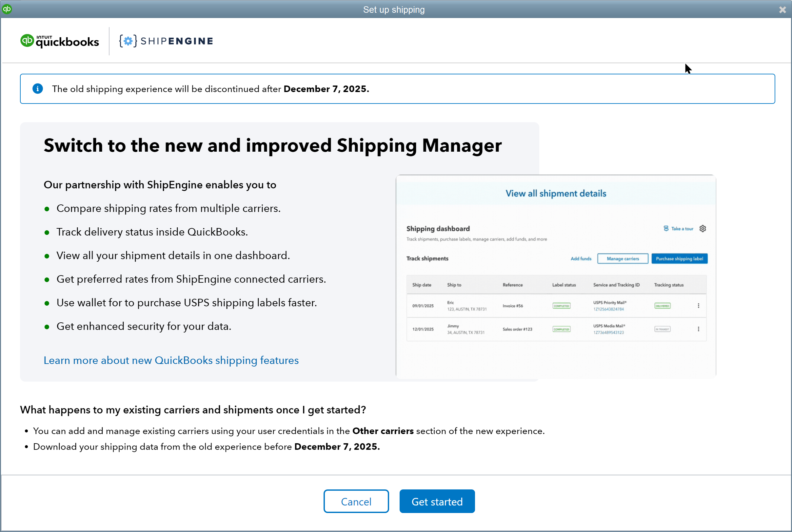The width and height of the screenshot is (792, 532).
Task: Open the overflow menu for Jimmy's shipment
Action: pyautogui.click(x=698, y=329)
